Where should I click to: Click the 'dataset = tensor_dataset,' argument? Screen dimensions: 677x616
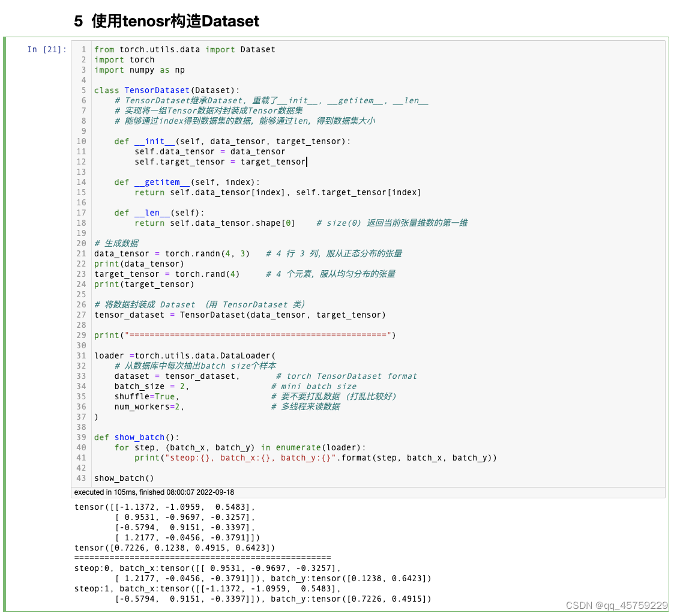pos(177,376)
